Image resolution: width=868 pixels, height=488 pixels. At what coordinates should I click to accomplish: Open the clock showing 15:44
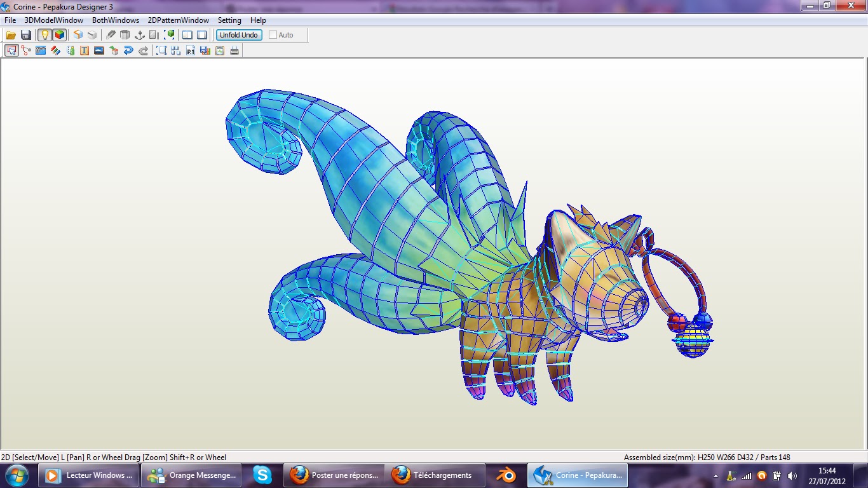(x=827, y=476)
